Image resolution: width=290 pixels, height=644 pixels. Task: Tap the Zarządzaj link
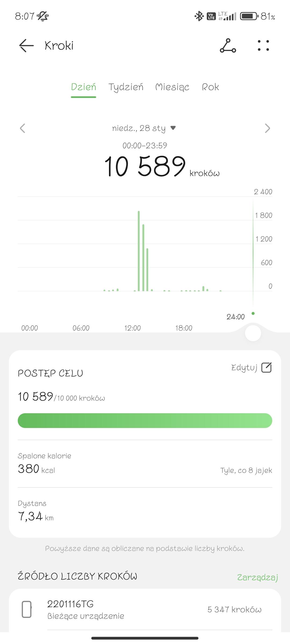[x=257, y=577]
